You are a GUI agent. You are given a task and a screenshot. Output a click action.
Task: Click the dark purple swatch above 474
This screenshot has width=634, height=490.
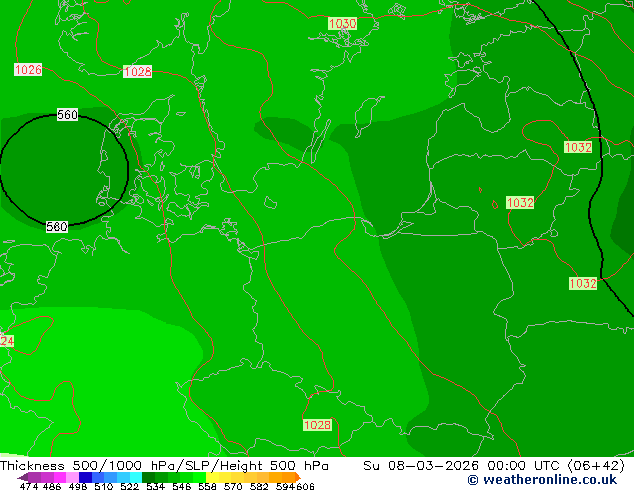(22, 477)
